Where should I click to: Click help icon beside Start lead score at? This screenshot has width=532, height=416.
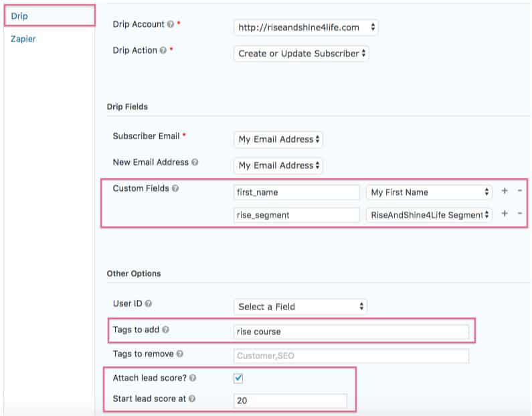click(x=192, y=400)
